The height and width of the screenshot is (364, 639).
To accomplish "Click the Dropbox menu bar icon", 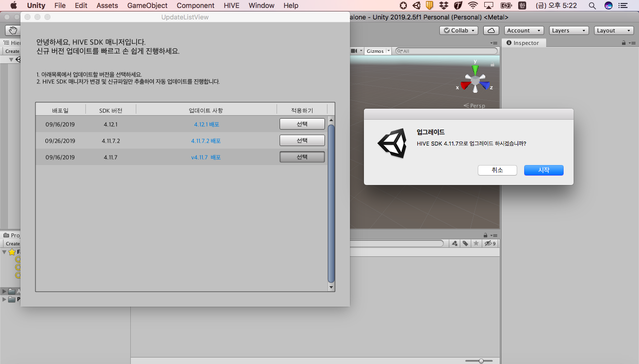I will click(444, 5).
